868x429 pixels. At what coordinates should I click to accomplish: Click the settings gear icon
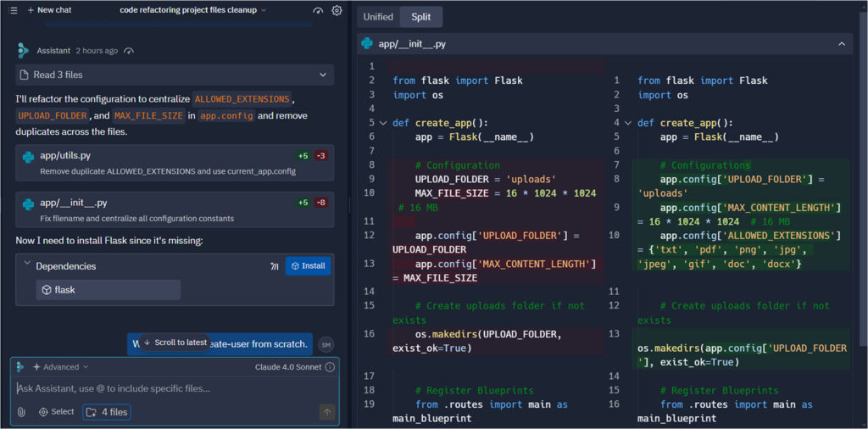(337, 10)
